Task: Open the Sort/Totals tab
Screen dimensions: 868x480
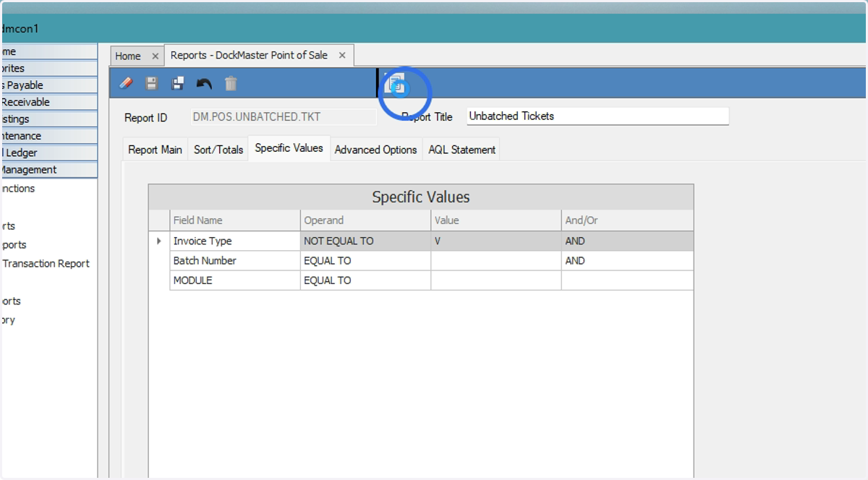Action: [x=218, y=150]
